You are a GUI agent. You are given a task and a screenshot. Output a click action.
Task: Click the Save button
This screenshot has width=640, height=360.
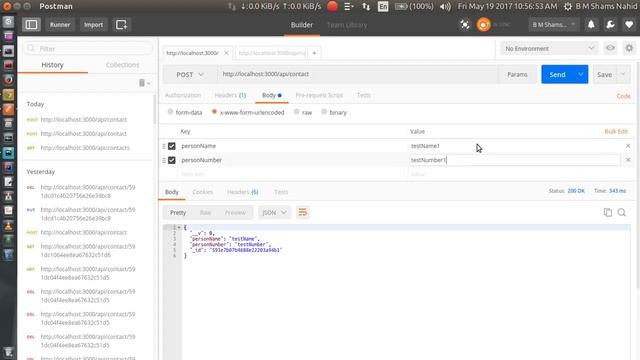(x=604, y=74)
